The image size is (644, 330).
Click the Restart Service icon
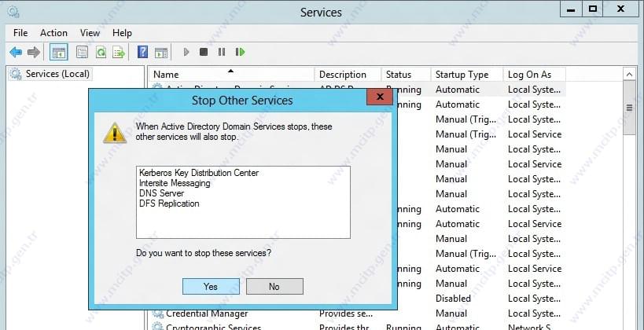point(240,52)
